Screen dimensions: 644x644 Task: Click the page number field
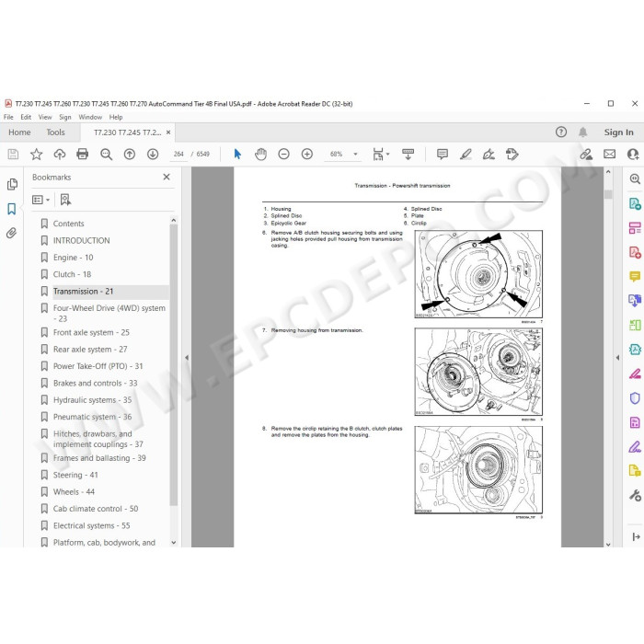click(x=178, y=154)
